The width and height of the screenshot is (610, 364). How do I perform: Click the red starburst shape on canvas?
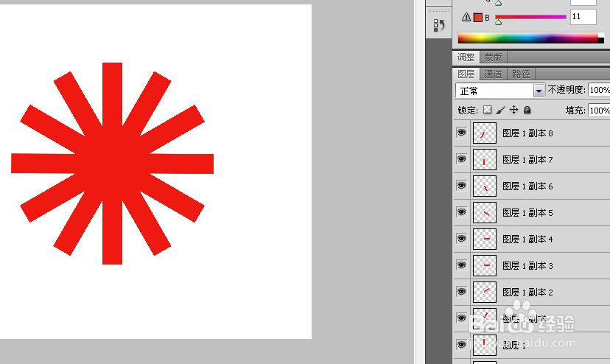(x=113, y=164)
